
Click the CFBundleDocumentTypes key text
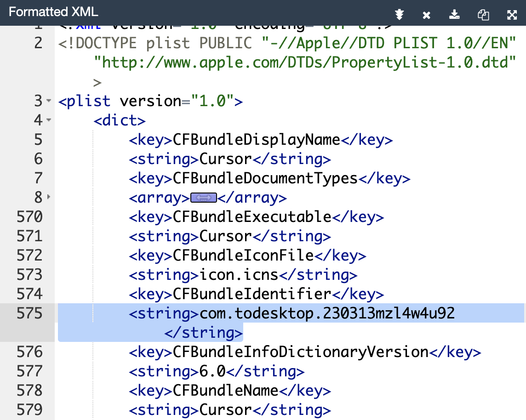pos(265,178)
